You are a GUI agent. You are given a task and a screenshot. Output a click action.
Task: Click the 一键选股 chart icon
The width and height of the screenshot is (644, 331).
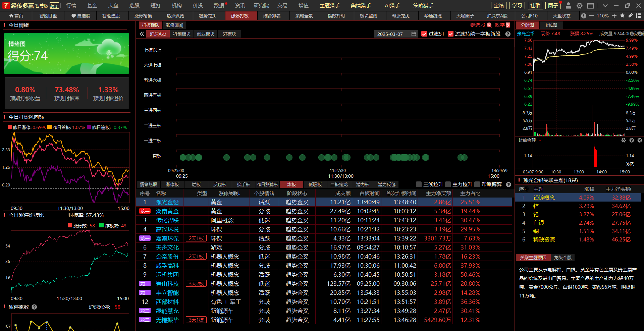489,25
